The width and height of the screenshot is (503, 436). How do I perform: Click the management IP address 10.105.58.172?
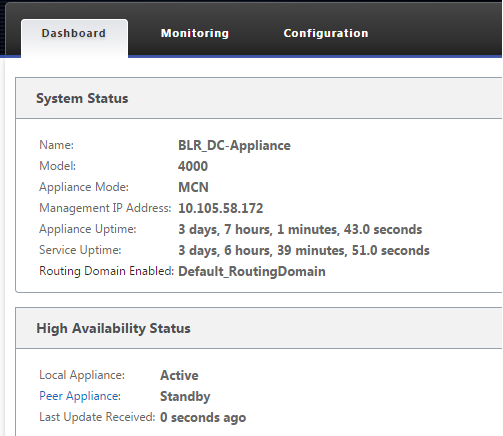pos(220,208)
